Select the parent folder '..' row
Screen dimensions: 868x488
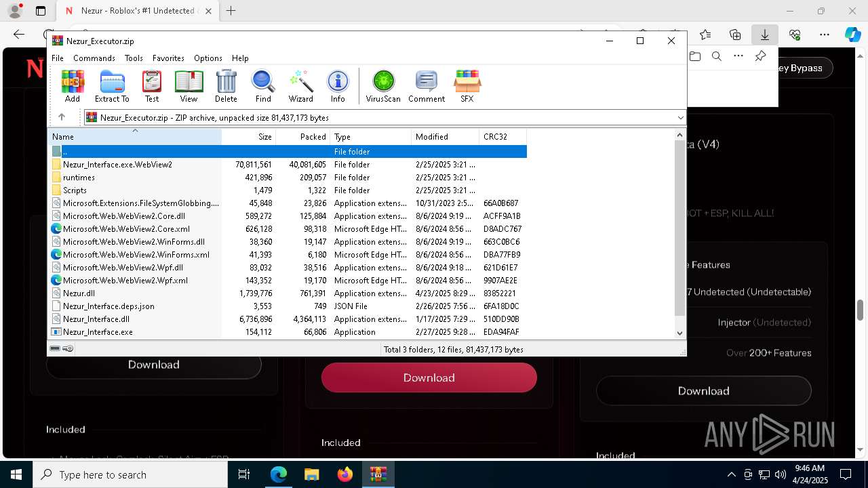288,152
